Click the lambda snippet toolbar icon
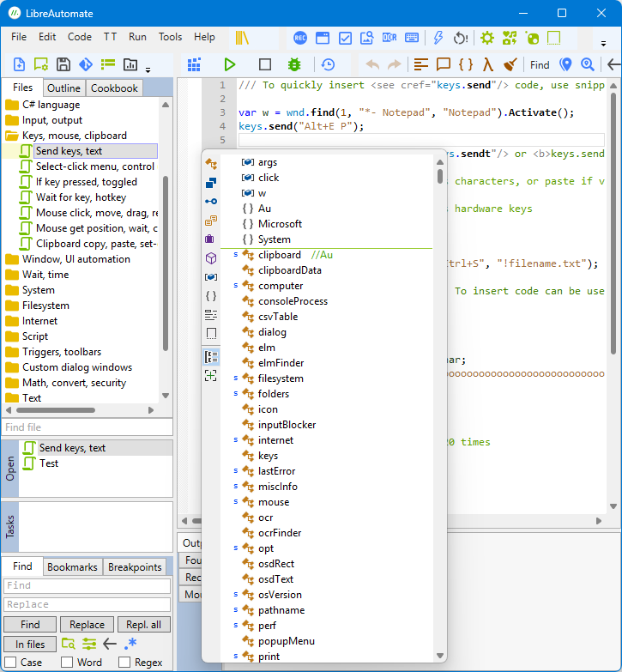This screenshot has height=672, width=622. [x=487, y=64]
